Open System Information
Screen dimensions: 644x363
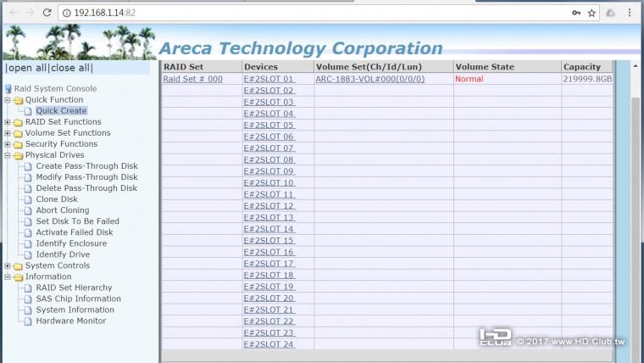tap(75, 310)
